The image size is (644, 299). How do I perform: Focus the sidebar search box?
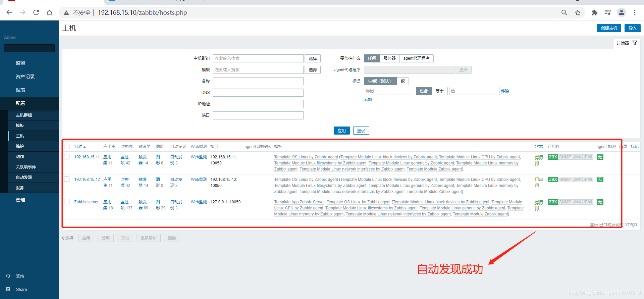tap(29, 48)
